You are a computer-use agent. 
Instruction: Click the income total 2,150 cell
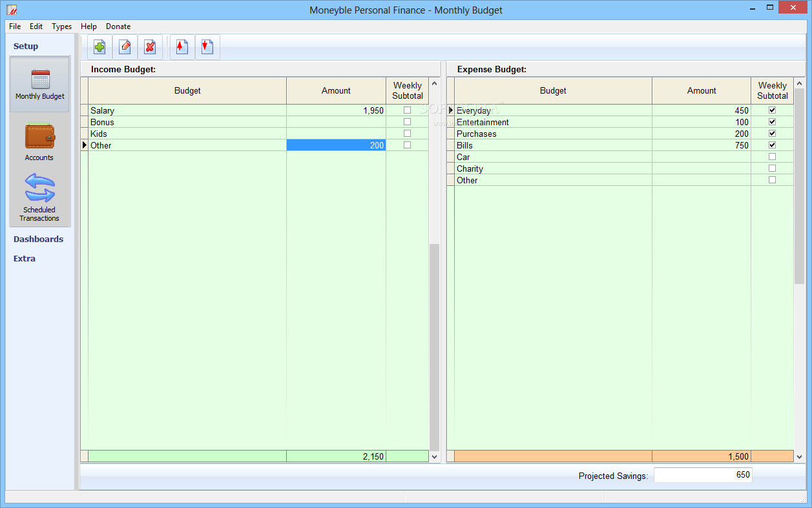(x=336, y=456)
